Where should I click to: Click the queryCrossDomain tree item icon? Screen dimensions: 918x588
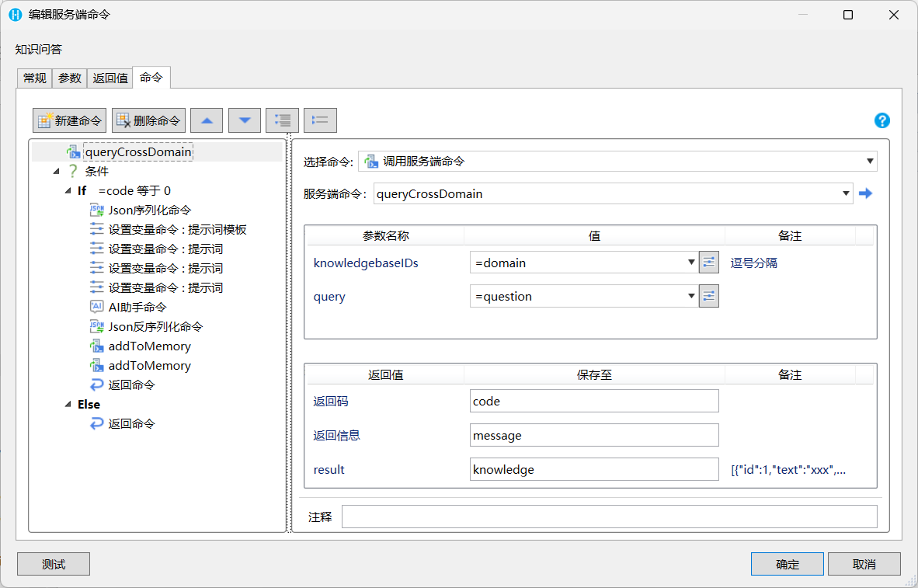pyautogui.click(x=73, y=152)
